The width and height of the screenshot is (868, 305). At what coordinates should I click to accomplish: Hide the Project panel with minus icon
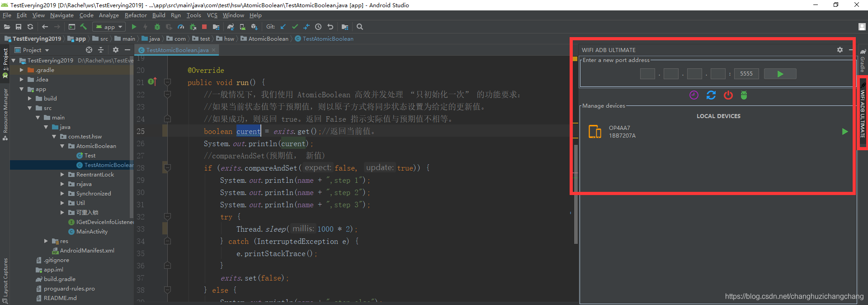pos(127,50)
